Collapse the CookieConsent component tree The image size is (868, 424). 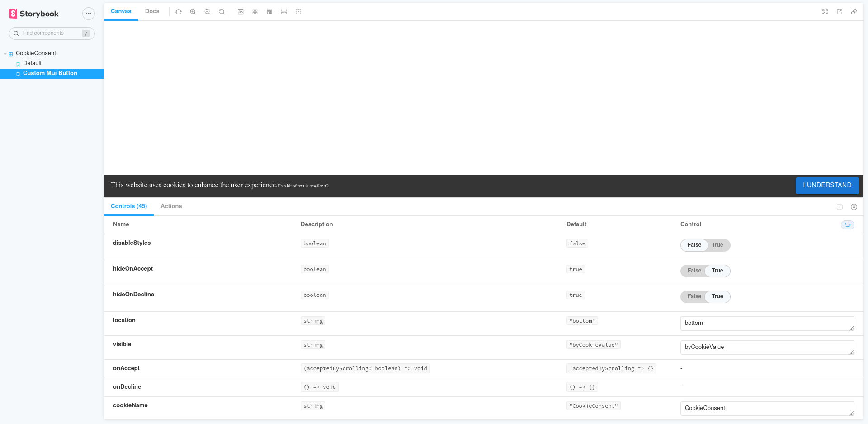[x=5, y=53]
